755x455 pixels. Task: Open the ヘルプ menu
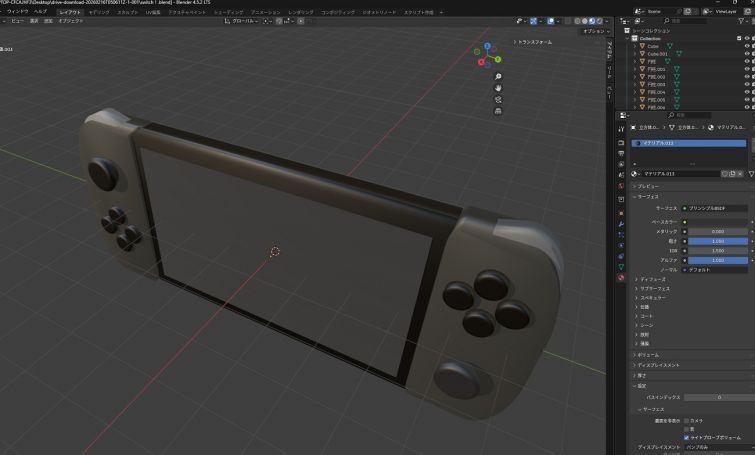(x=41, y=12)
